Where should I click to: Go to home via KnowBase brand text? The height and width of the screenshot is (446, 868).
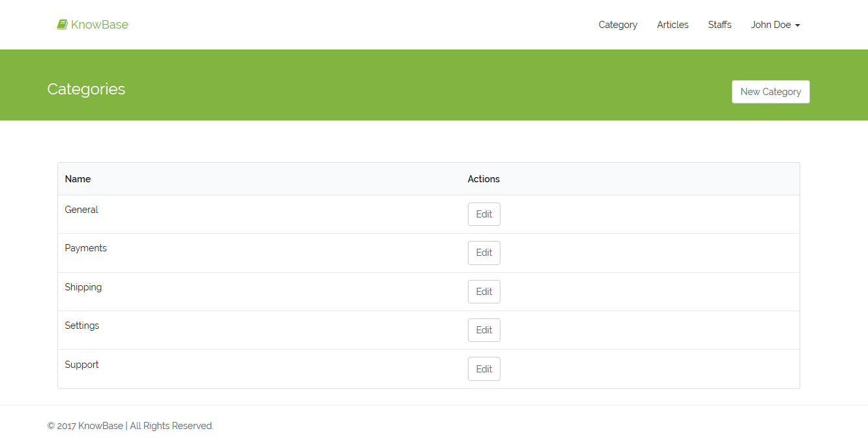point(100,25)
